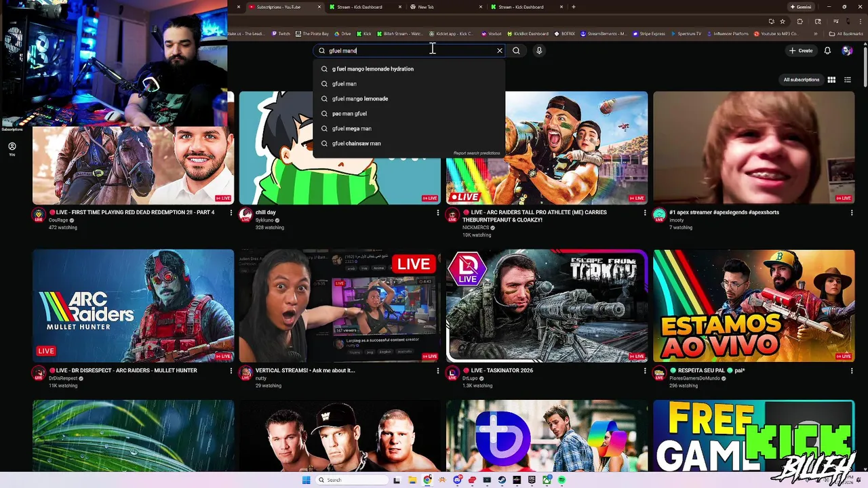The height and width of the screenshot is (488, 868).
Task: Click in the YouTube search field
Action: 410,51
